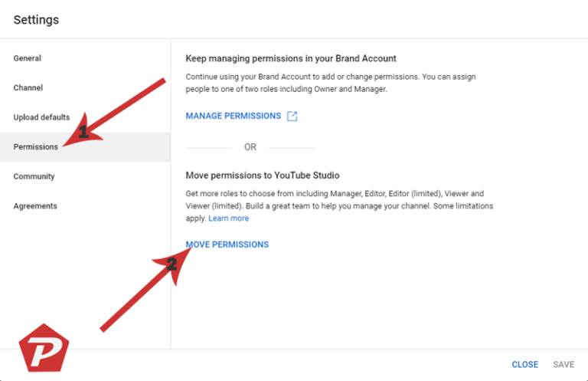Click the Move permissions to YouTube Studio heading
Image resolution: width=588 pixels, height=381 pixels.
(262, 176)
